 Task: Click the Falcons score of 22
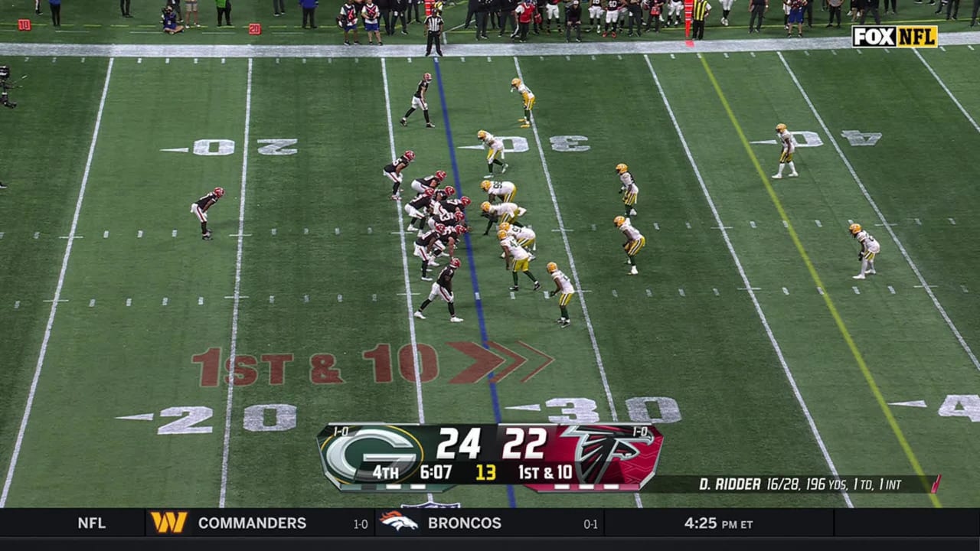524,444
